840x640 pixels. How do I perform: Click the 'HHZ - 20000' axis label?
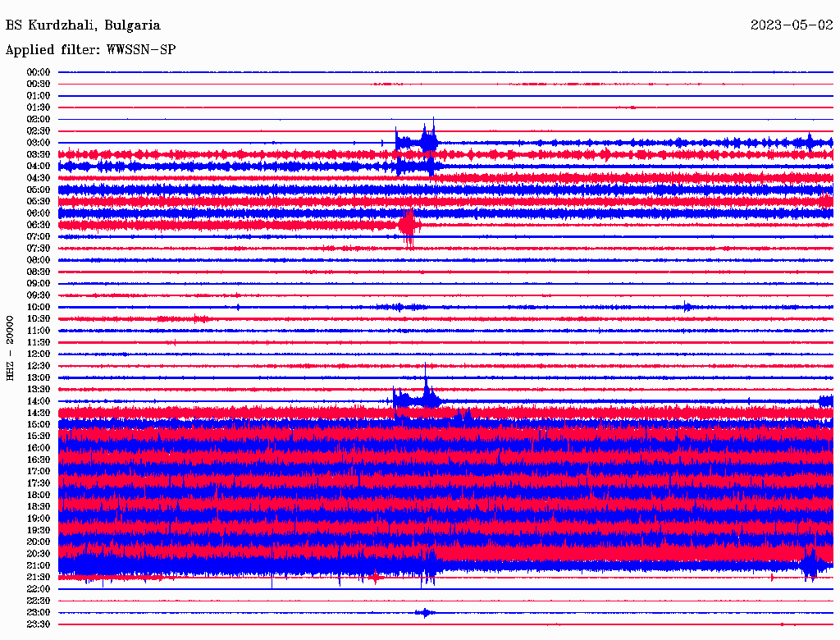click(x=10, y=348)
